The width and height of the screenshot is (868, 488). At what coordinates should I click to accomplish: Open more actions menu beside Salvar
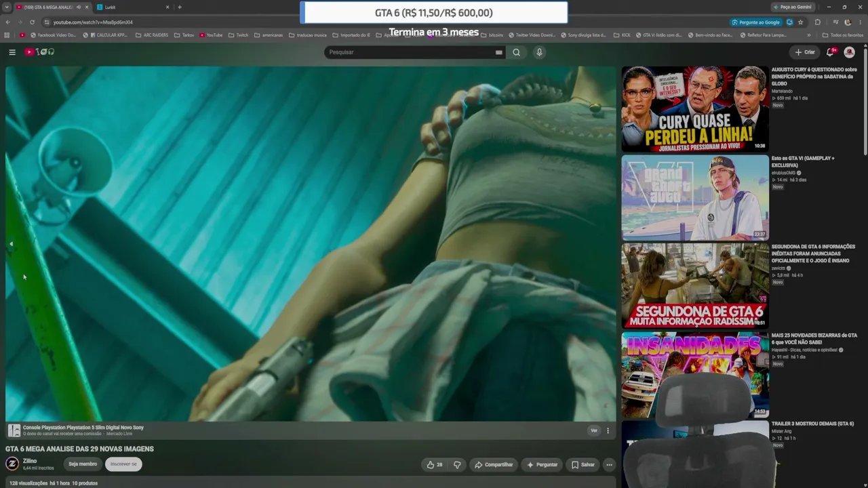[x=609, y=465]
